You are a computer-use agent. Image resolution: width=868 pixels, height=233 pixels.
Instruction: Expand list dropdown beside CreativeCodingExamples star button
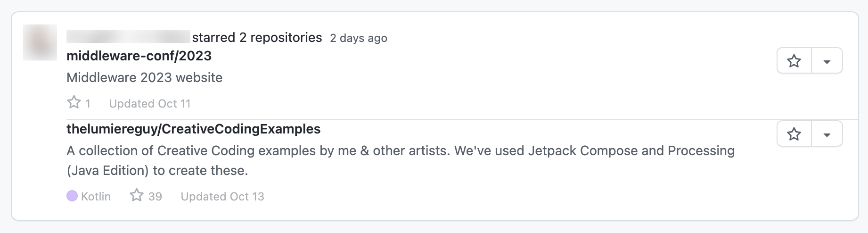[x=827, y=134]
